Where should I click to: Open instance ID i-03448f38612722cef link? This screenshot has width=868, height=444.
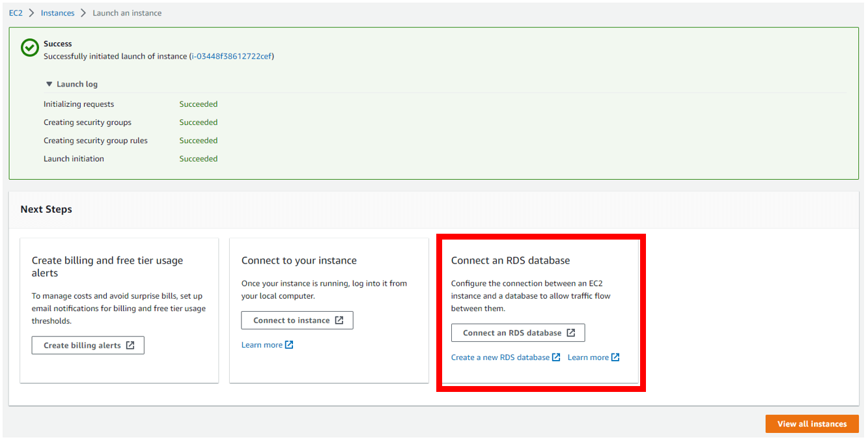pos(231,57)
